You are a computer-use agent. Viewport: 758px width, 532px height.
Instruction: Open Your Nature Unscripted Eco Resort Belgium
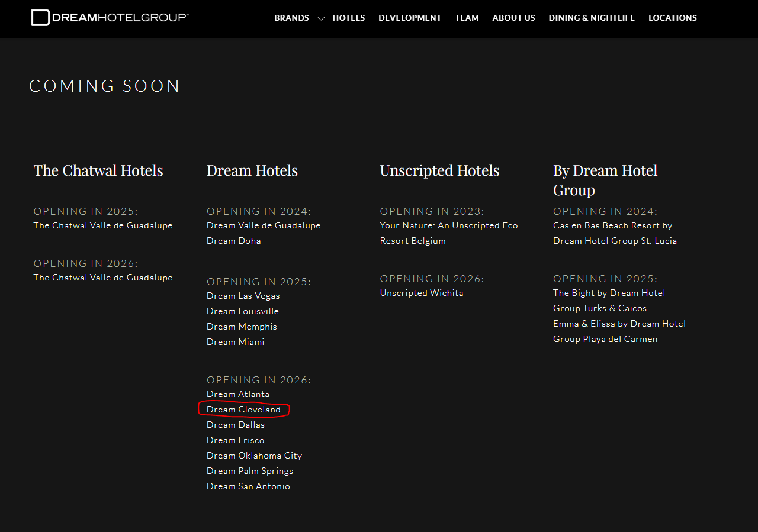[x=449, y=233]
